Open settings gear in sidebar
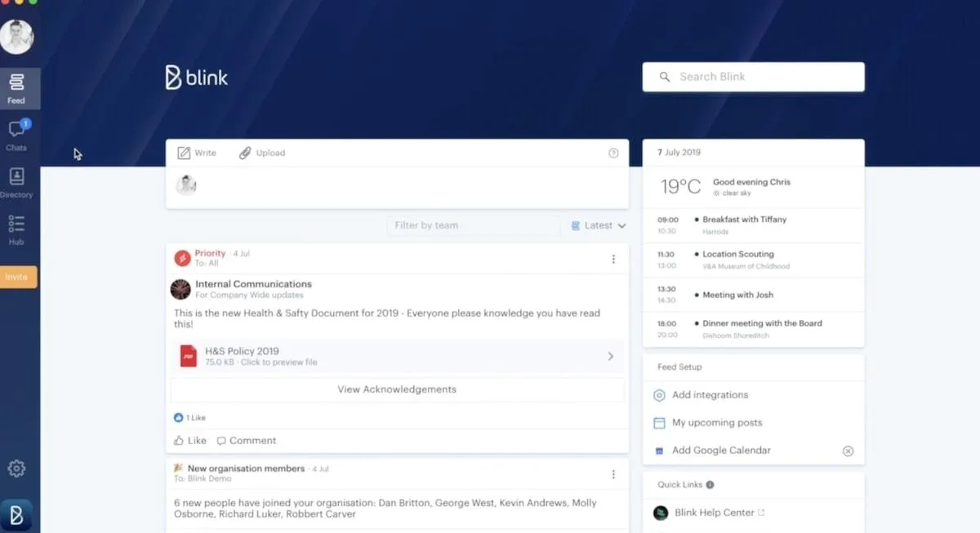 pos(16,469)
